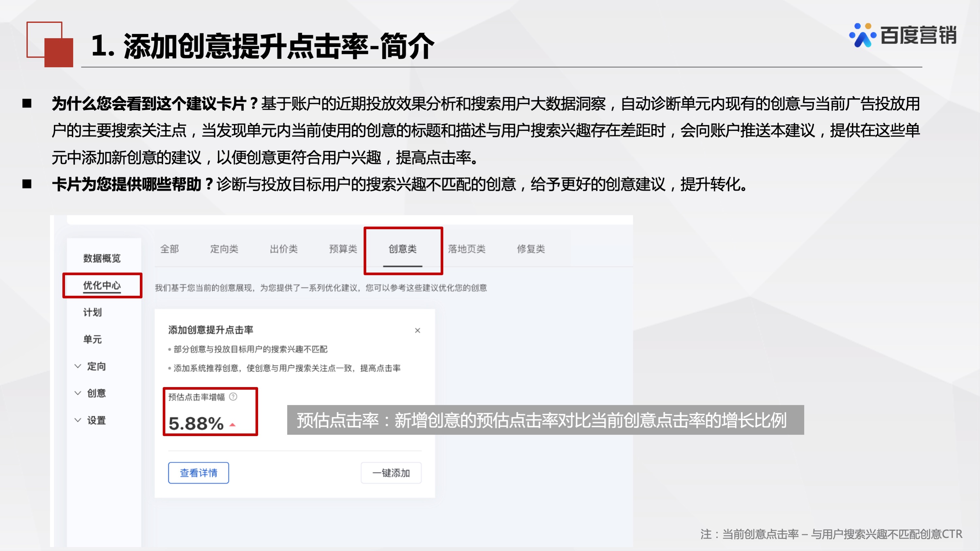The width and height of the screenshot is (980, 551).
Task: Expand the 创意 sidebar section
Action: pos(96,394)
